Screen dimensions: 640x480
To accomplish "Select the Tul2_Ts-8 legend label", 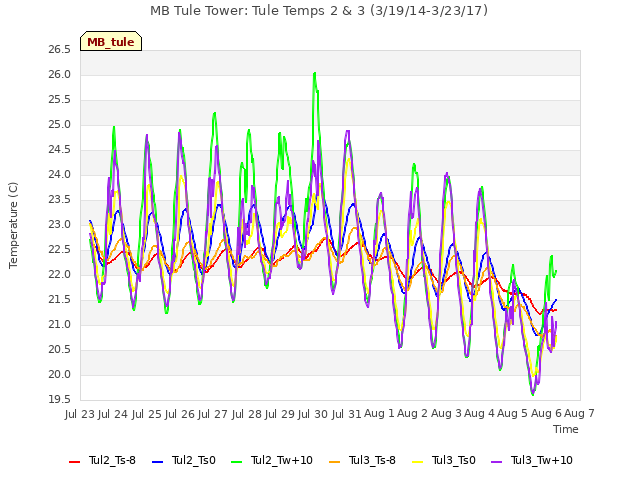I will pos(112,460).
